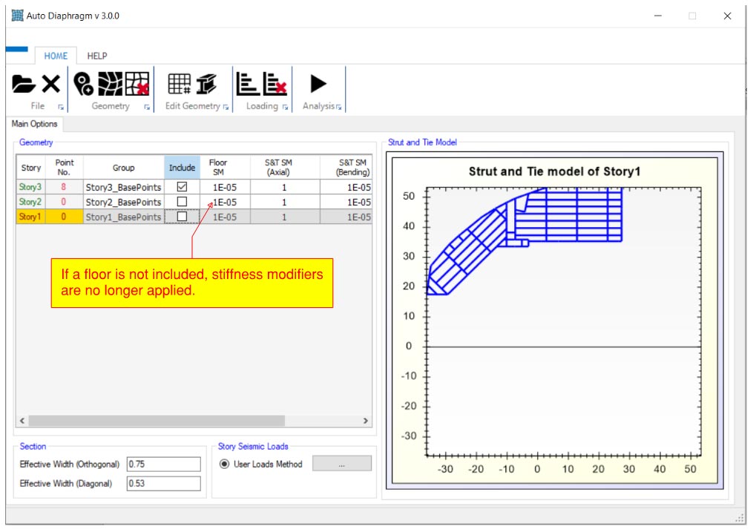Click the open file folder icon
Screen dimensions: 756x532
click(x=24, y=84)
